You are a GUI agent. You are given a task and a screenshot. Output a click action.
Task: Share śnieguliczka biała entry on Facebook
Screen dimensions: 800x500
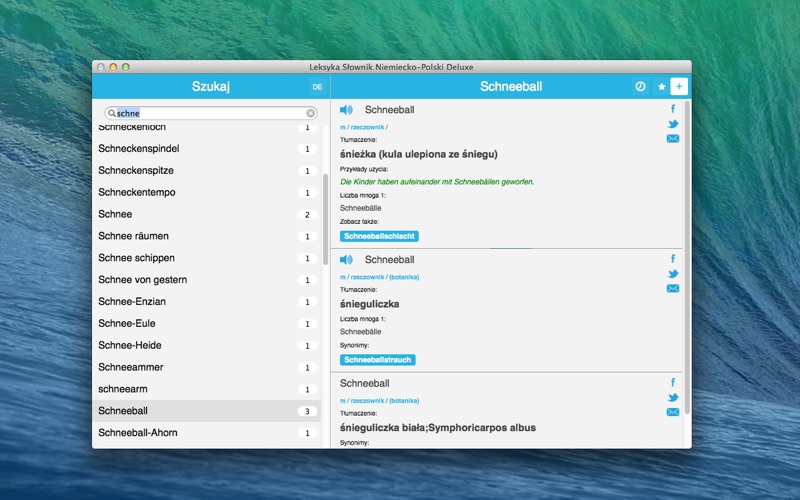[x=673, y=382]
